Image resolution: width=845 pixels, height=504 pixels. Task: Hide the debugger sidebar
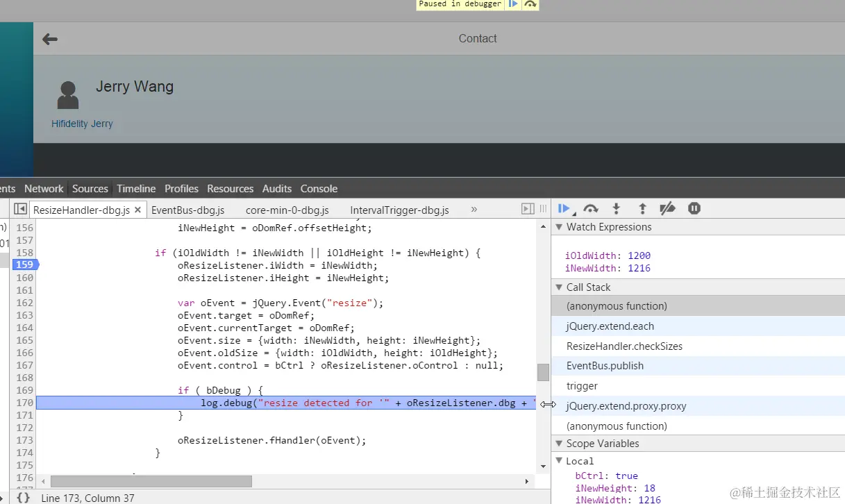pos(528,209)
